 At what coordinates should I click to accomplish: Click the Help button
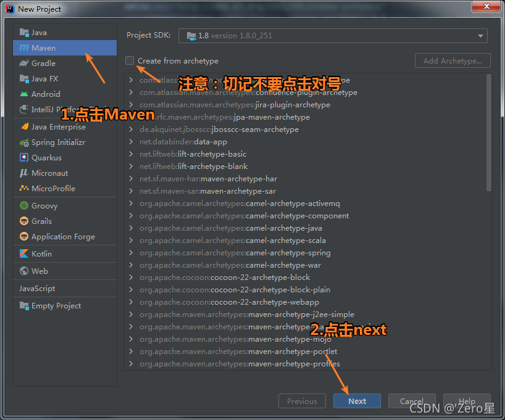[467, 401]
